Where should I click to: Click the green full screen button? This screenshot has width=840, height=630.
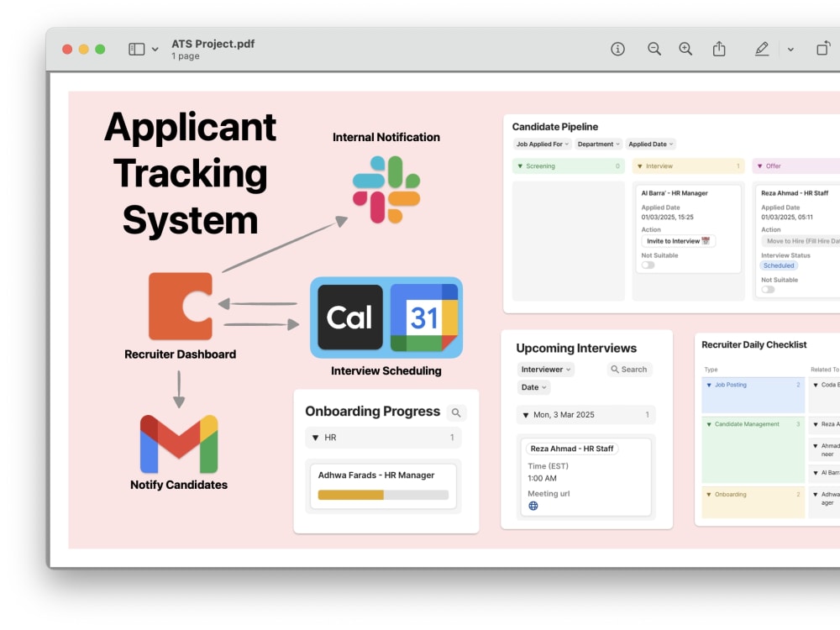click(x=100, y=50)
